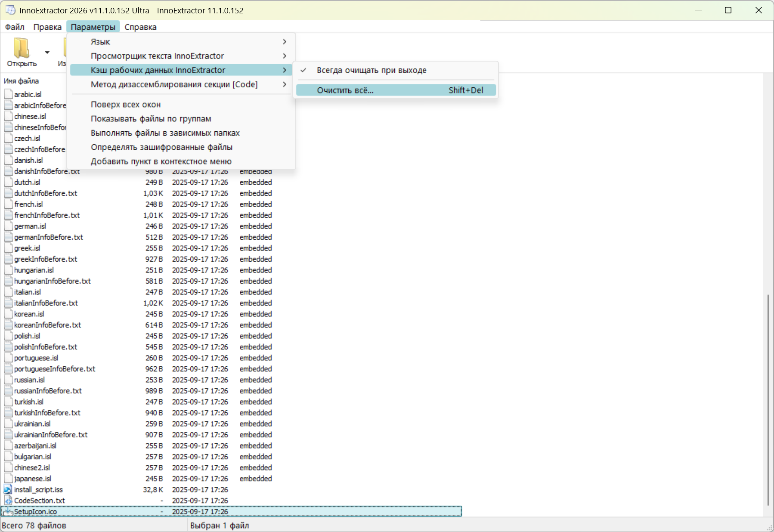
Task: Click the frenchInfoBefore.txt file icon
Action: pyautogui.click(x=8, y=215)
